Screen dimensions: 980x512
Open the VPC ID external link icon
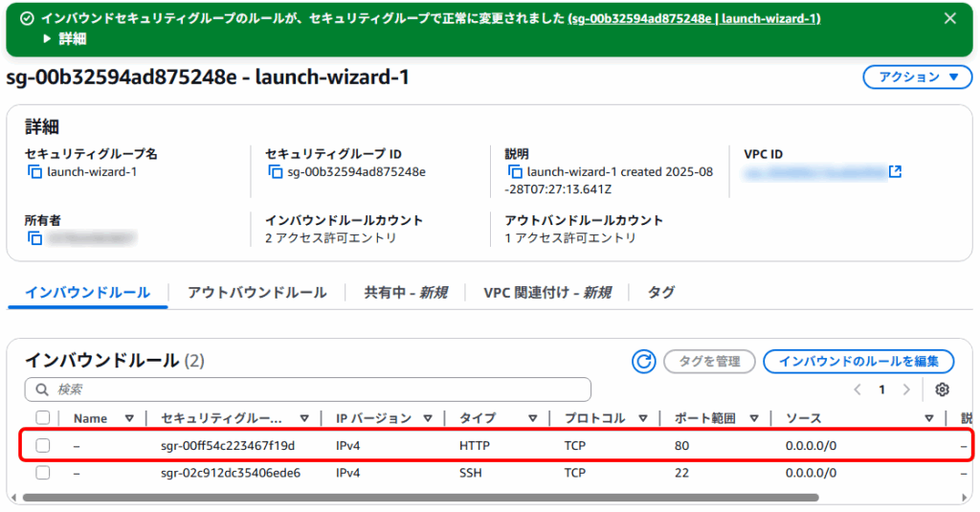click(895, 172)
